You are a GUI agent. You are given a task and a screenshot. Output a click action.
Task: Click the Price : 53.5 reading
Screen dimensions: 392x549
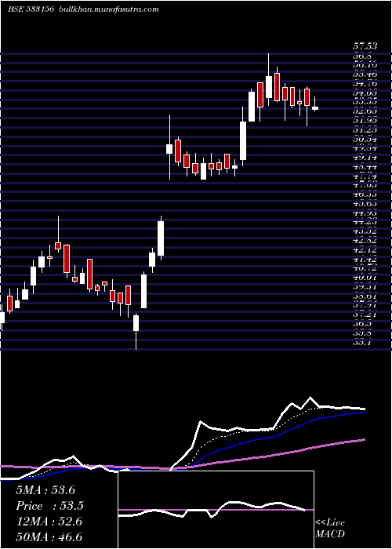49,506
